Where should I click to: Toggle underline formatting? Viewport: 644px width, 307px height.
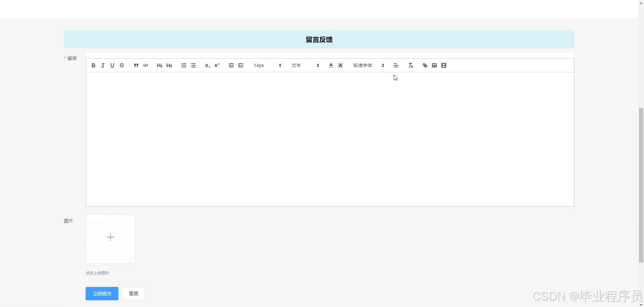coord(112,65)
